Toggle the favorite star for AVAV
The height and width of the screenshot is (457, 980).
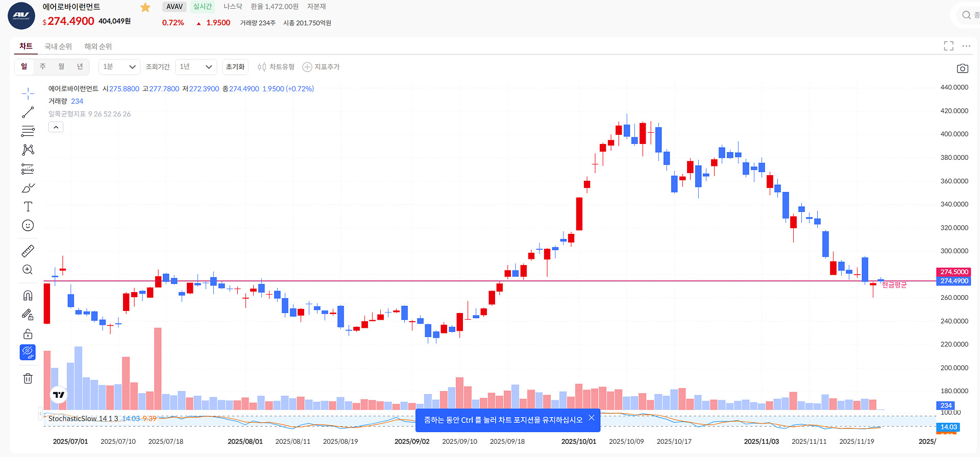click(145, 8)
